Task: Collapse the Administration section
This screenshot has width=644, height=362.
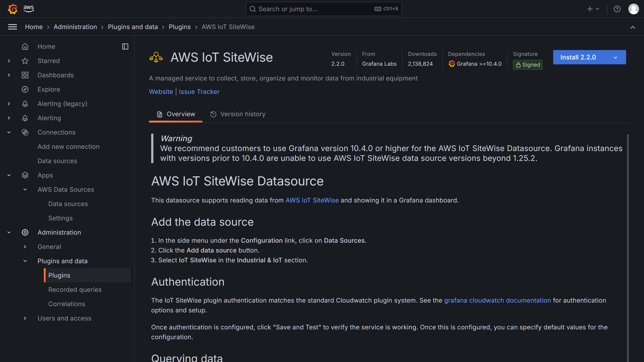Action: [x=9, y=232]
